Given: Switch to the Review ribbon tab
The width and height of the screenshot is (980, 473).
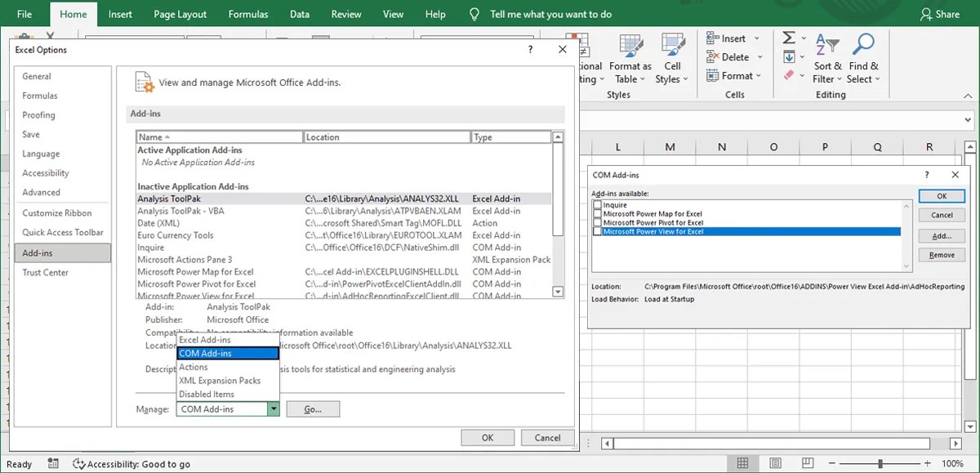Looking at the screenshot, I should (x=345, y=14).
